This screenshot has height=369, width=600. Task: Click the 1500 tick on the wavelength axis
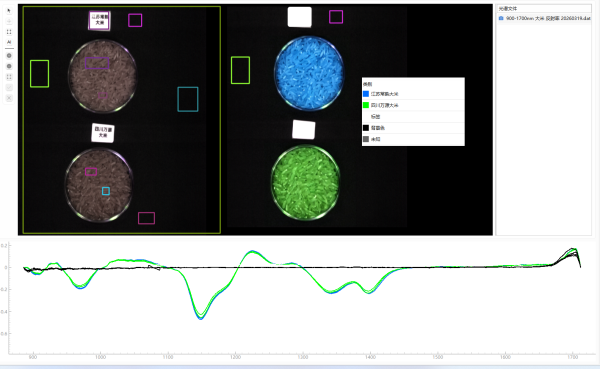coord(438,357)
